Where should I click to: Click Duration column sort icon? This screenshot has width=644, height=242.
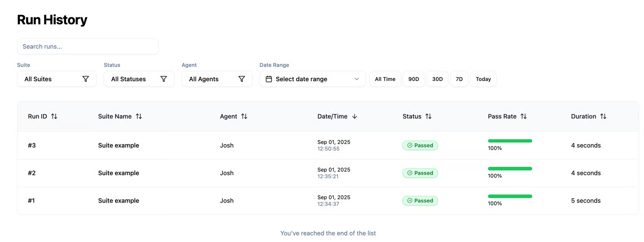tap(603, 116)
